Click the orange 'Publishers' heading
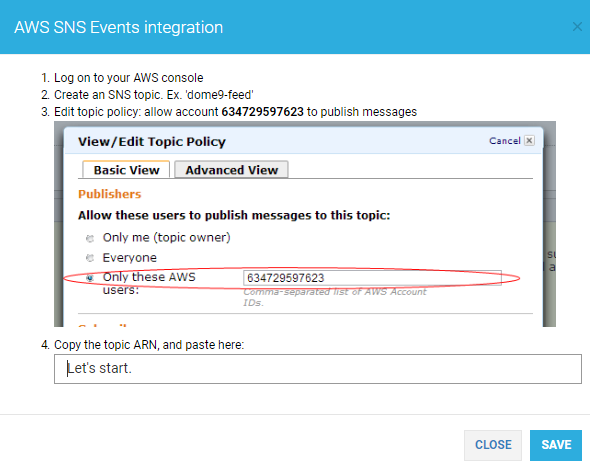The height and width of the screenshot is (468, 590). pyautogui.click(x=109, y=194)
